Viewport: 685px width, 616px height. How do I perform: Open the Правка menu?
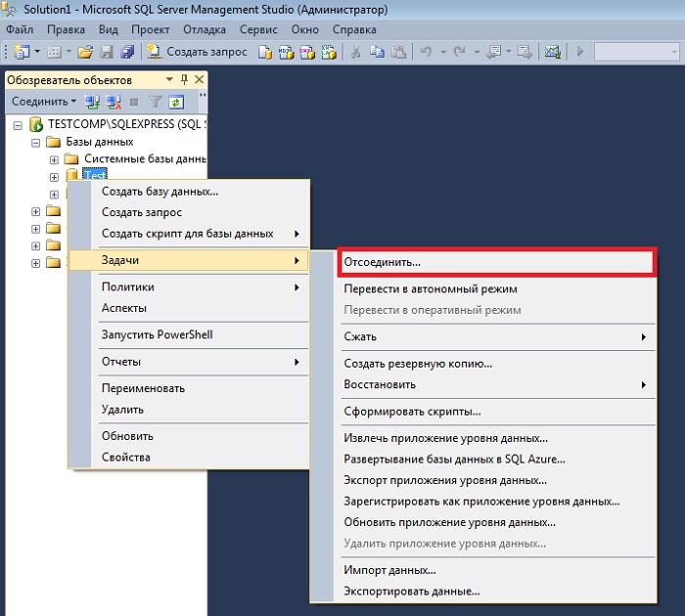[66, 29]
